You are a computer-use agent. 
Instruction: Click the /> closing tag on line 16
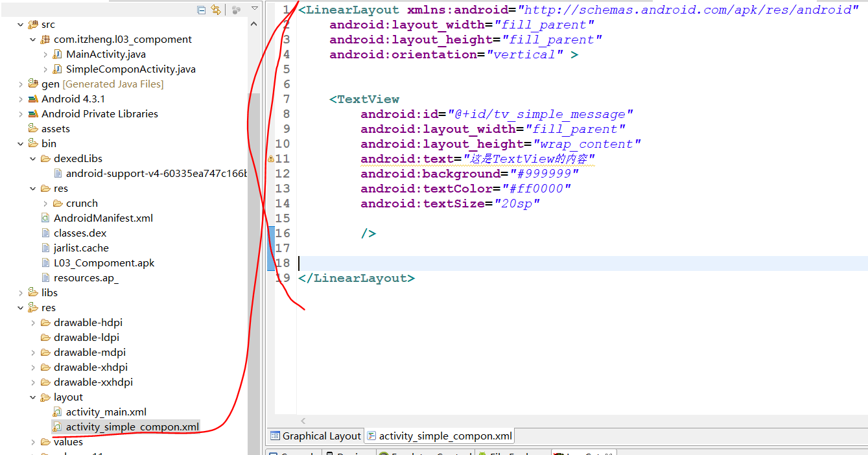click(368, 233)
